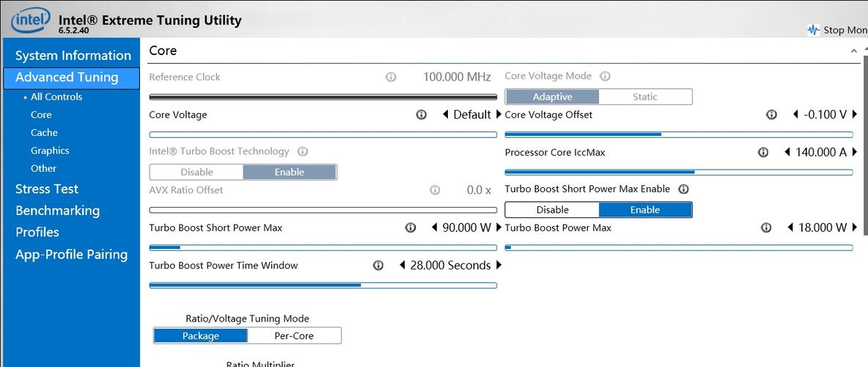Open Advanced Tuning section
The height and width of the screenshot is (367, 868).
click(71, 78)
